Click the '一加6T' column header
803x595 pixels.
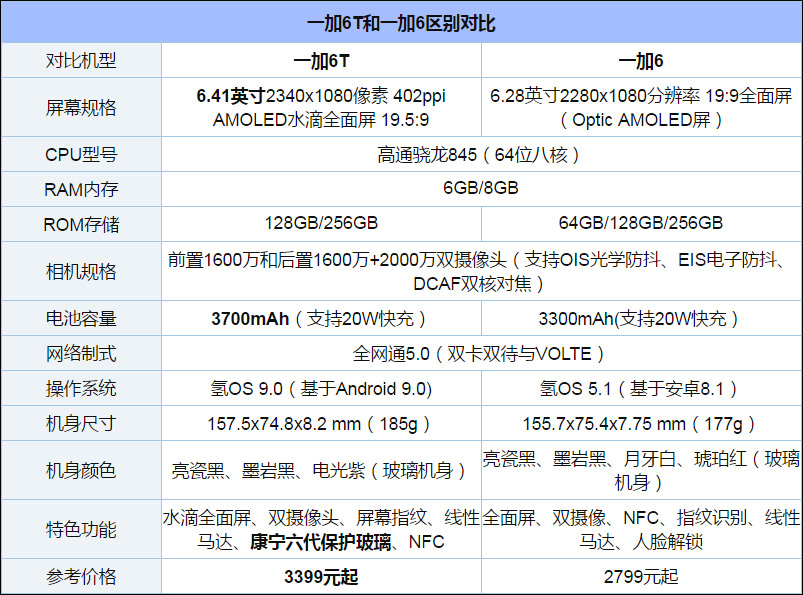(x=321, y=61)
